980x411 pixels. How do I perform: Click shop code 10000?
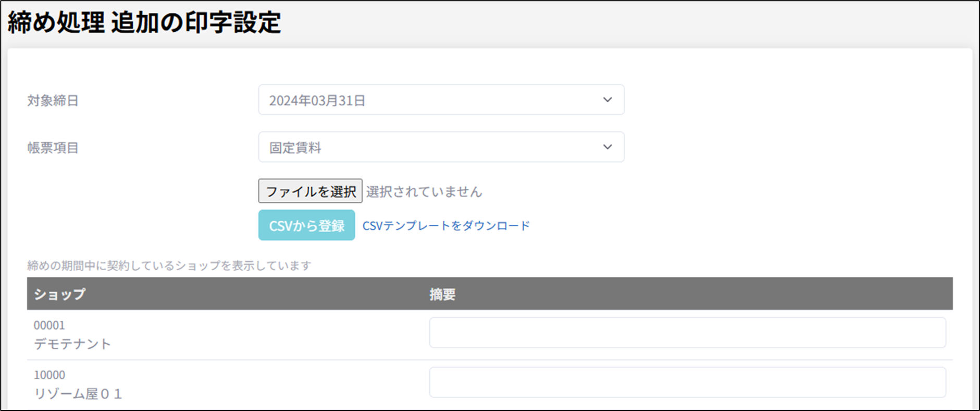point(49,375)
